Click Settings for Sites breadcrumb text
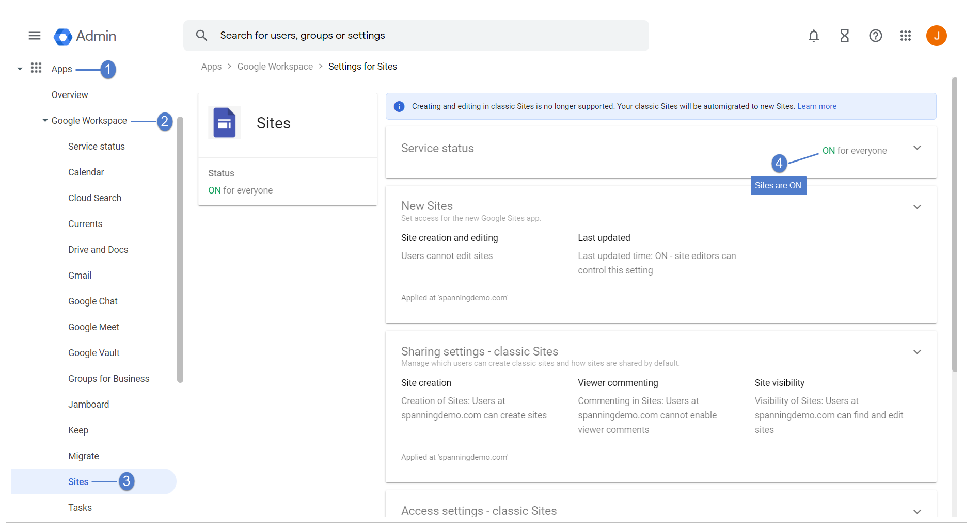 [x=362, y=67]
